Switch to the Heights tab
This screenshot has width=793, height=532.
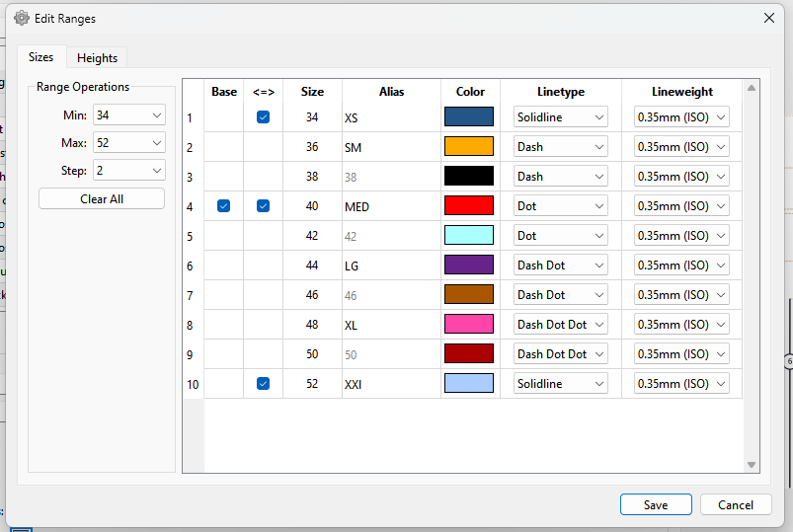point(97,58)
